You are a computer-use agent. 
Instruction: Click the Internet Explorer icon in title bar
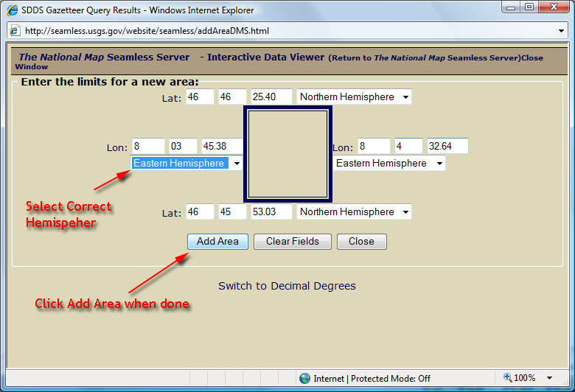pos(13,10)
